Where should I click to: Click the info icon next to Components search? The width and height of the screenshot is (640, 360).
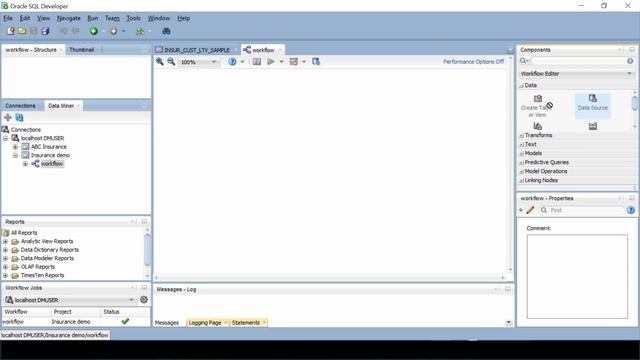tap(630, 61)
